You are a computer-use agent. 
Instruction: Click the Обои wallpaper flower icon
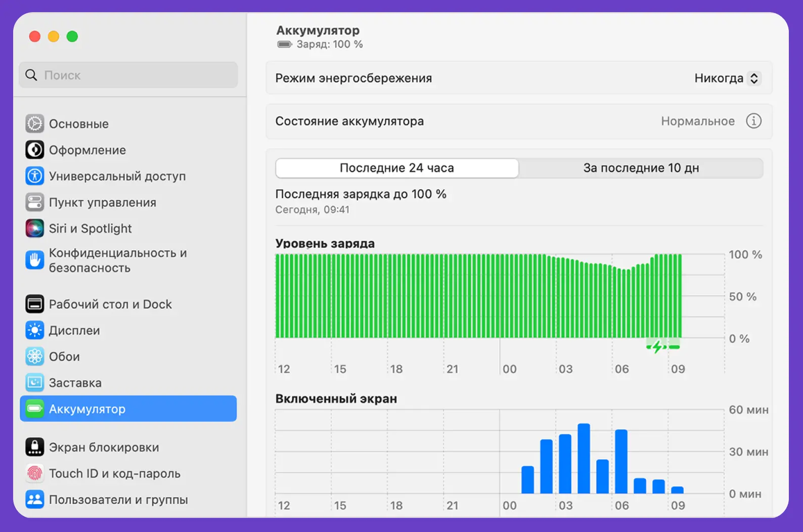pyautogui.click(x=35, y=357)
